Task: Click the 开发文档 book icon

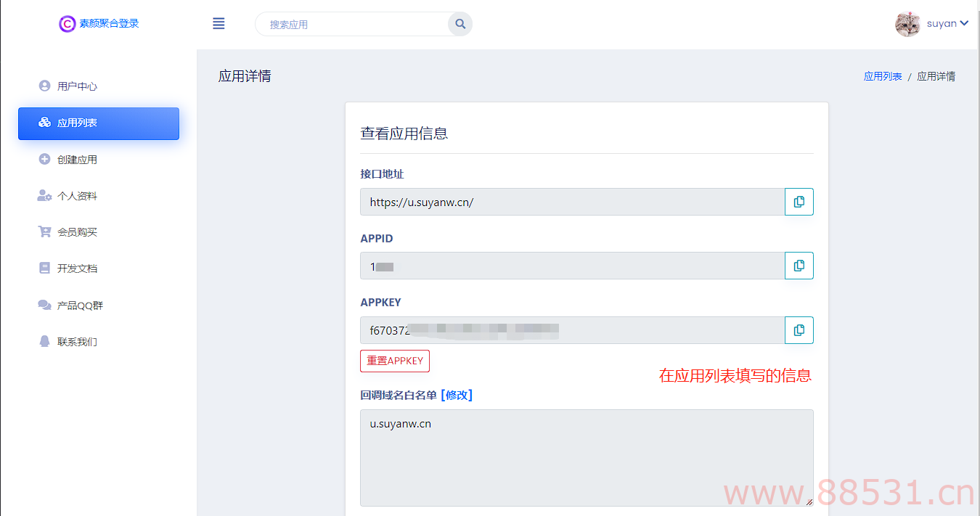Action: point(44,268)
